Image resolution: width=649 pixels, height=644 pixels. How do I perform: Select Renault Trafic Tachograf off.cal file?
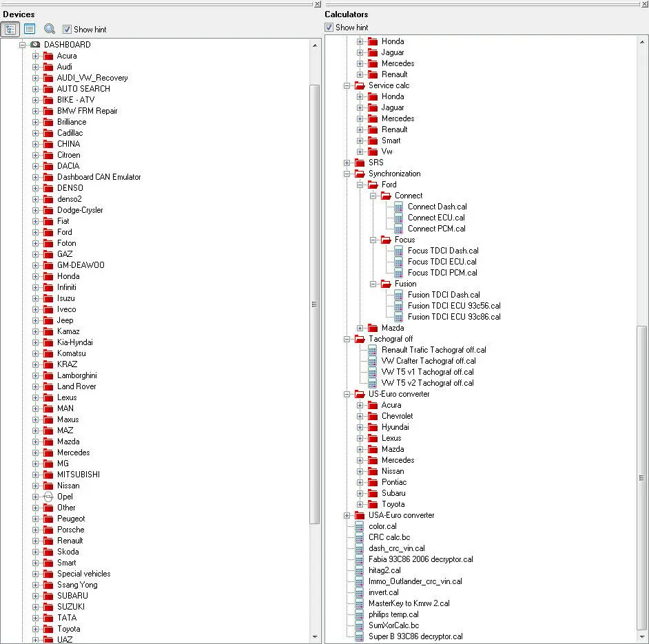[x=434, y=350]
